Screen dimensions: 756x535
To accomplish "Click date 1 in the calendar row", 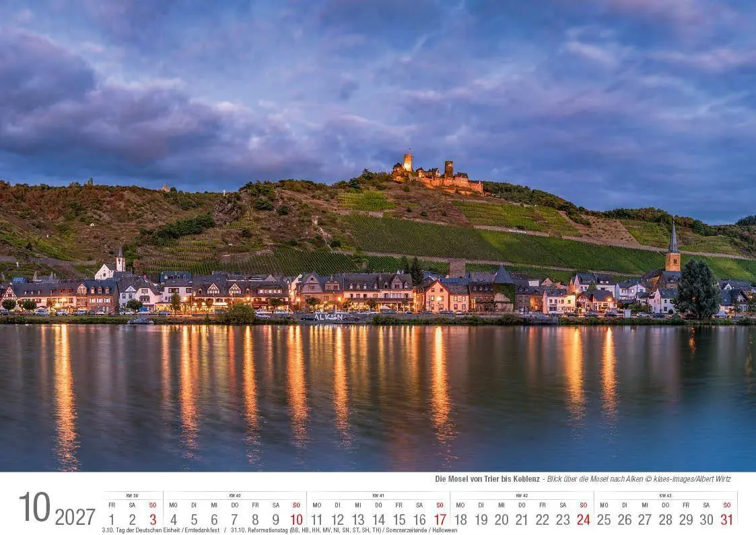I will click(111, 519).
